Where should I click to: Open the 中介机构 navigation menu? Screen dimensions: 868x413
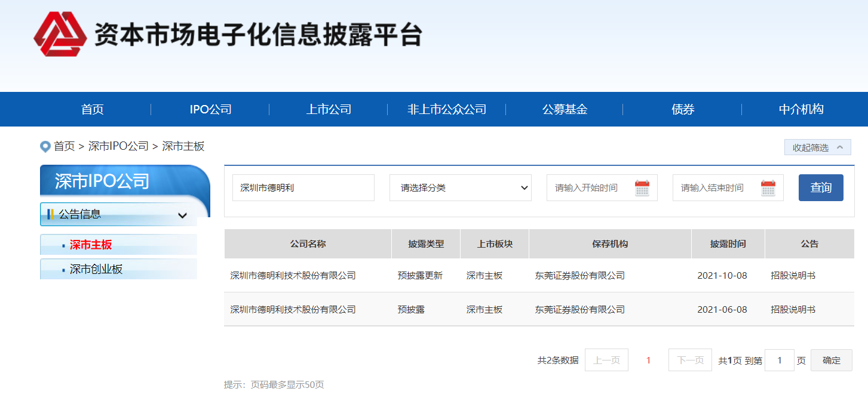click(x=801, y=109)
